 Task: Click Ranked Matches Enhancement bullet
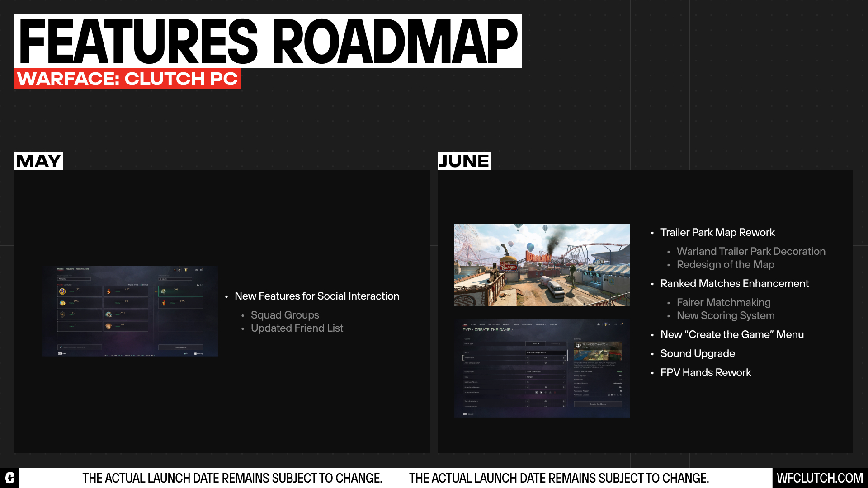coord(735,283)
